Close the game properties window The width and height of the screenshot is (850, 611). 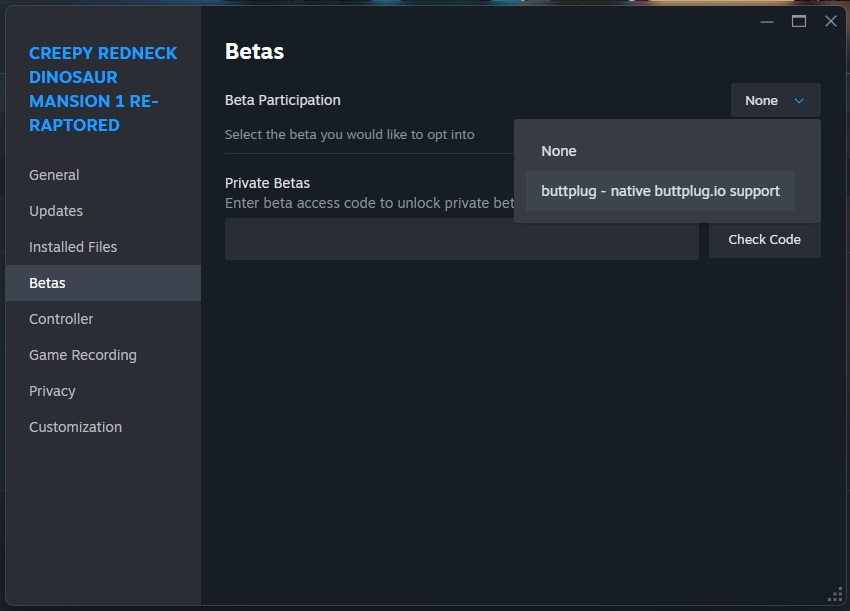pyautogui.click(x=830, y=21)
